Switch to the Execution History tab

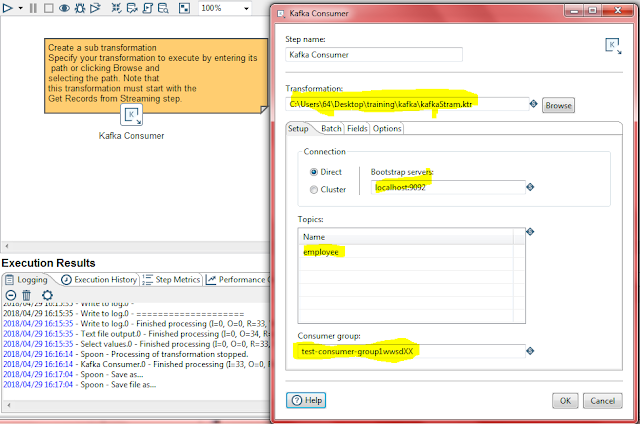click(99, 280)
